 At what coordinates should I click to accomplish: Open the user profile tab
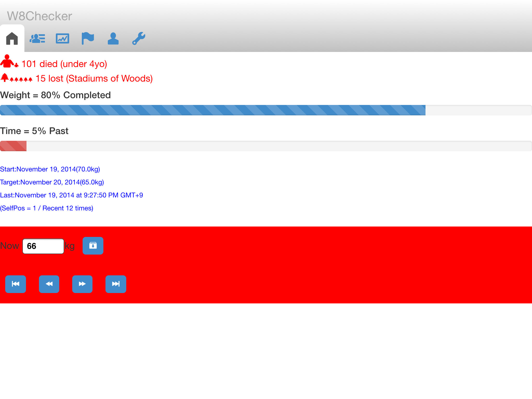click(x=113, y=38)
